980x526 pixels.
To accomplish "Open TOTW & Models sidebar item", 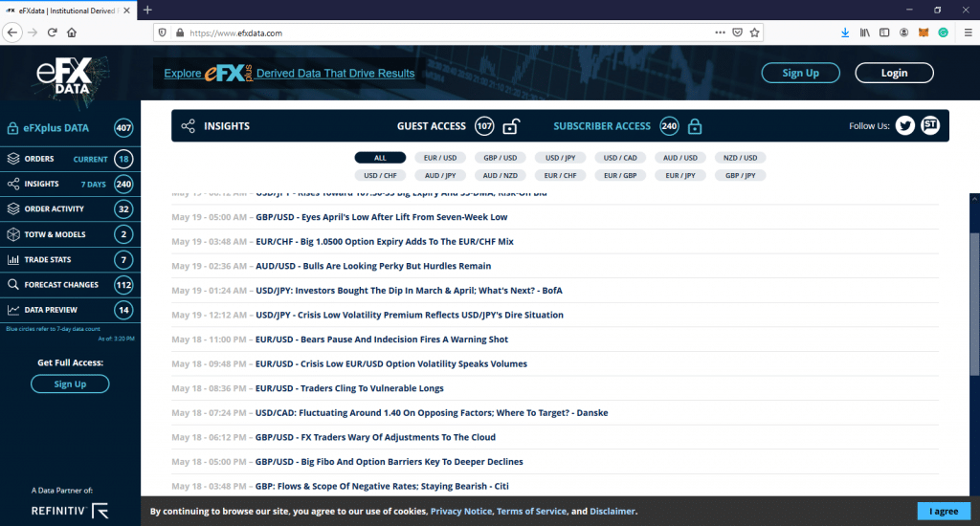I will point(70,234).
